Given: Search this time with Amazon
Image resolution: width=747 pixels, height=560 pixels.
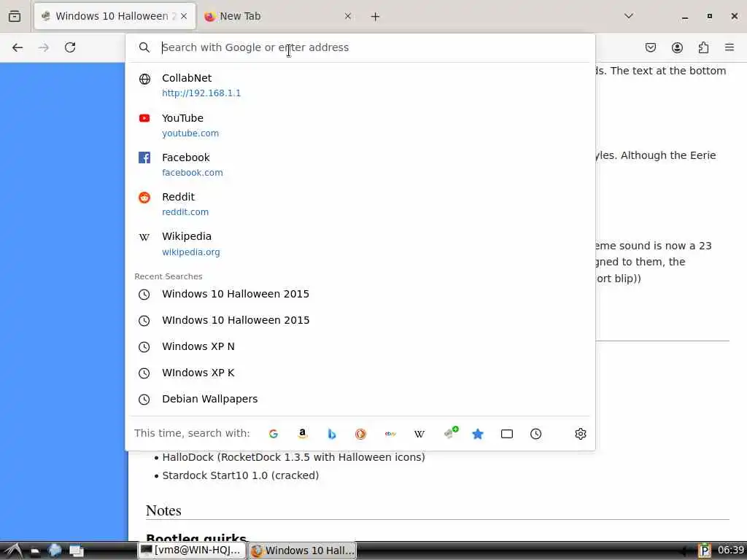Looking at the screenshot, I should [302, 434].
